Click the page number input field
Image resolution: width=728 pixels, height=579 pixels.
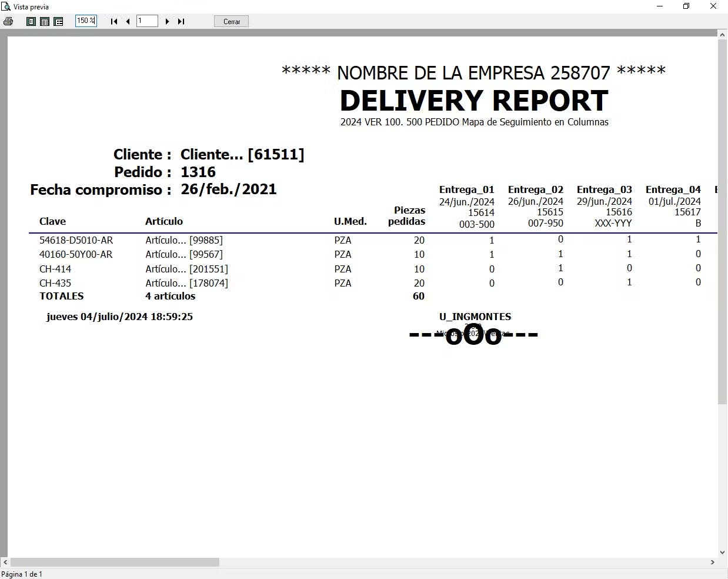point(147,21)
